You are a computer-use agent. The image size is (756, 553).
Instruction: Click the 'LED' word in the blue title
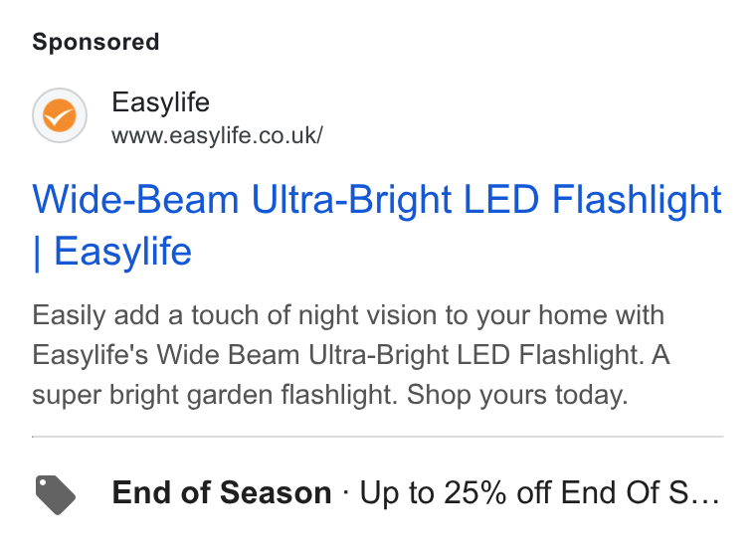(501, 199)
